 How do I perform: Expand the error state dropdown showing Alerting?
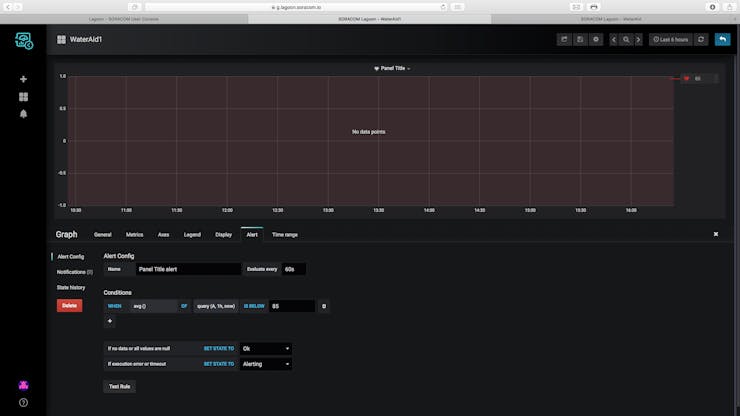pyautogui.click(x=266, y=364)
